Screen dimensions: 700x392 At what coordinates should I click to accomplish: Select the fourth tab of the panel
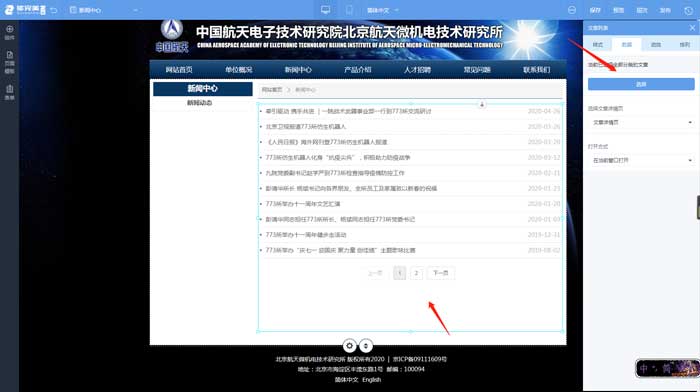coord(684,44)
